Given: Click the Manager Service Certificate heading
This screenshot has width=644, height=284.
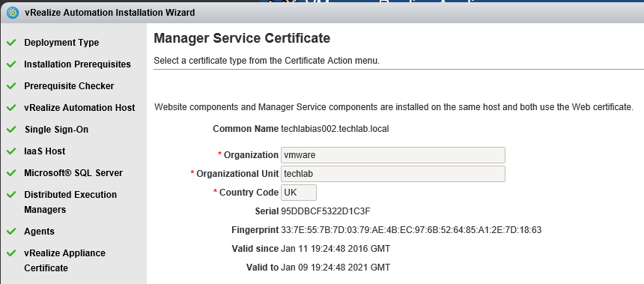Looking at the screenshot, I should coord(242,38).
